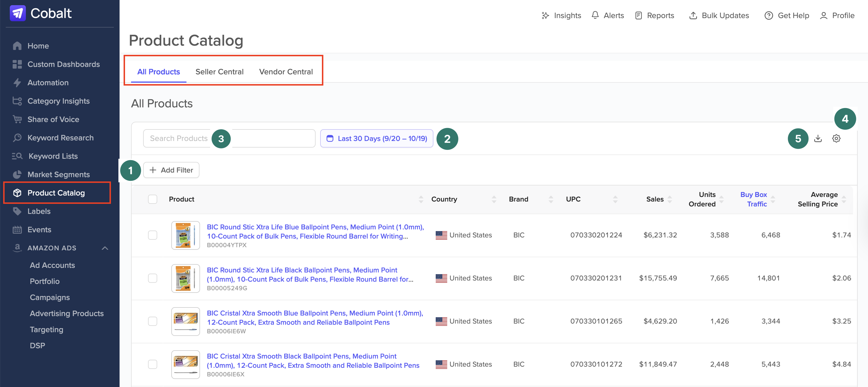Click the Events calendar icon

pyautogui.click(x=17, y=229)
